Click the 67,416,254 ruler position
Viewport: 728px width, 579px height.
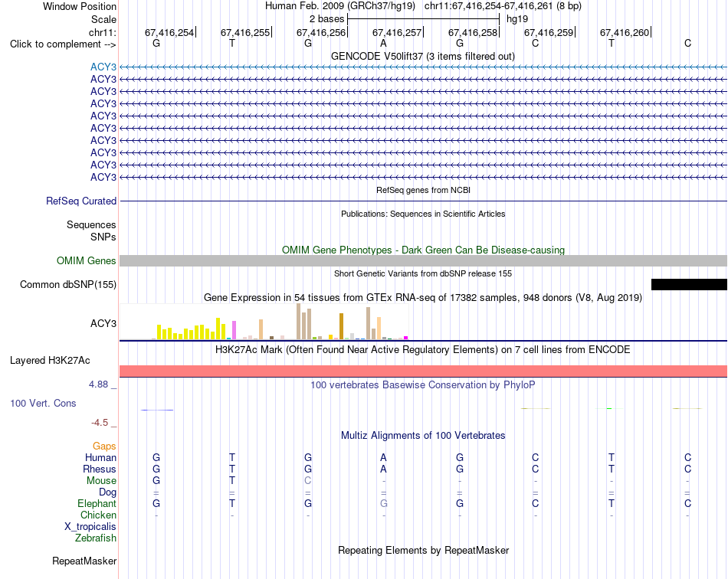pos(169,32)
